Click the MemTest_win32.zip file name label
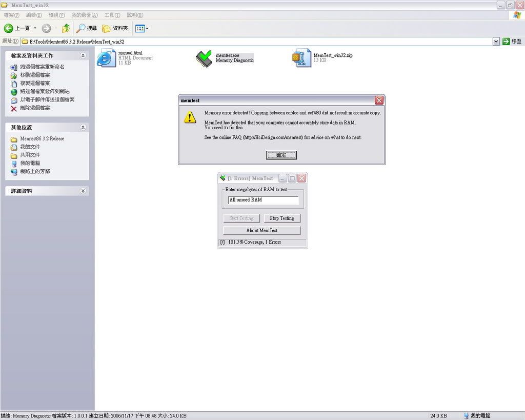The width and height of the screenshot is (525, 420). tap(333, 55)
